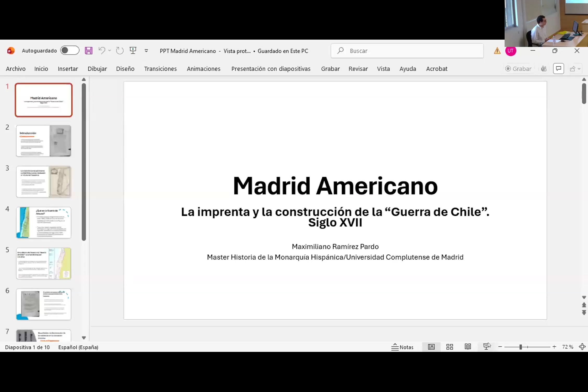Toggle the Autoguardado switch
The height and width of the screenshot is (392, 588).
(70, 50)
